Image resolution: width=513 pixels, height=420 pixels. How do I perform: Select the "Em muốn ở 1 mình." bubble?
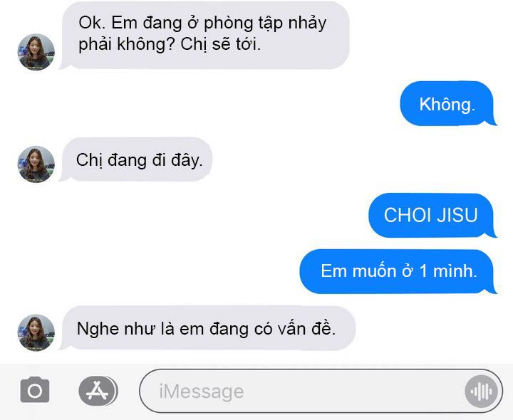tap(398, 271)
